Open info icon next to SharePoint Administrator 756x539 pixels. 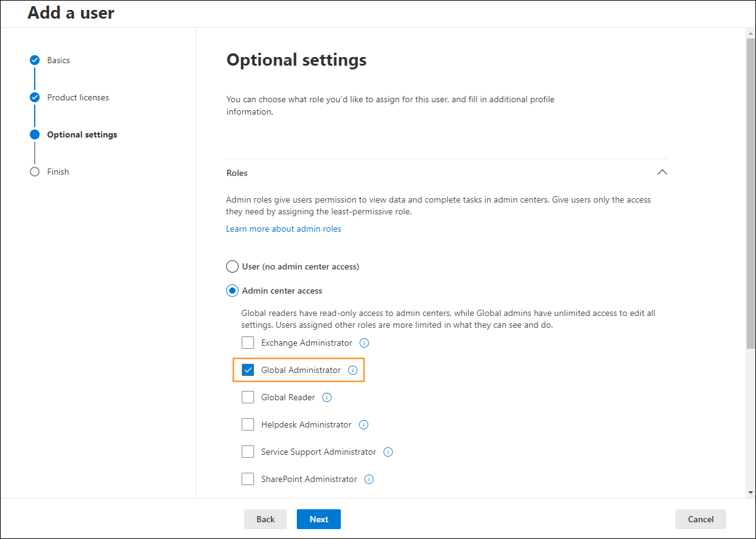point(369,479)
